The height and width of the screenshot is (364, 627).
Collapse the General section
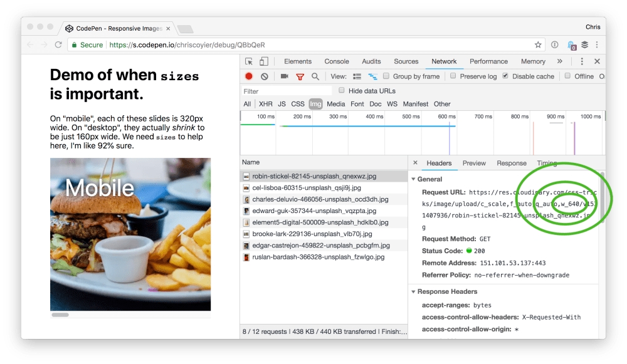click(x=414, y=179)
